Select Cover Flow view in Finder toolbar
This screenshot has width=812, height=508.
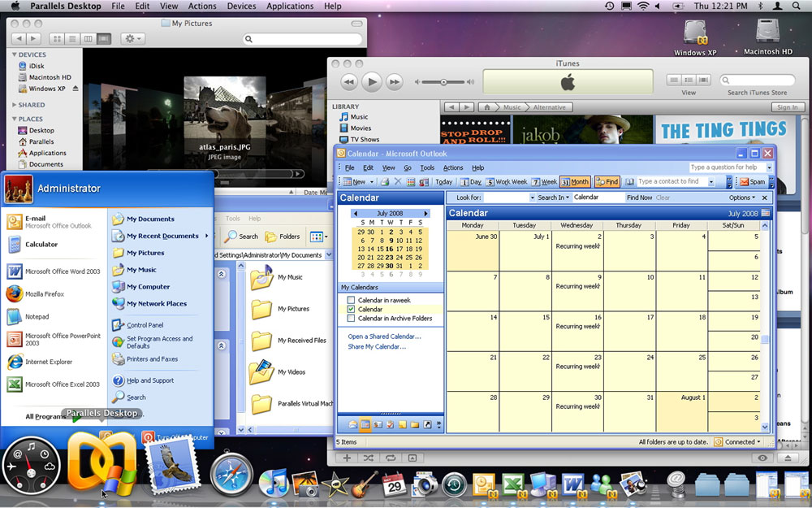point(104,39)
